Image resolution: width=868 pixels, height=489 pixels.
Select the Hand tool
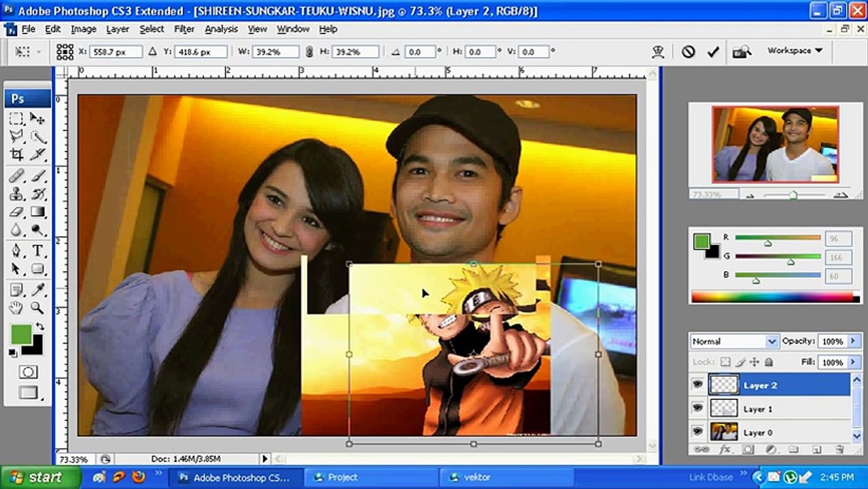17,308
